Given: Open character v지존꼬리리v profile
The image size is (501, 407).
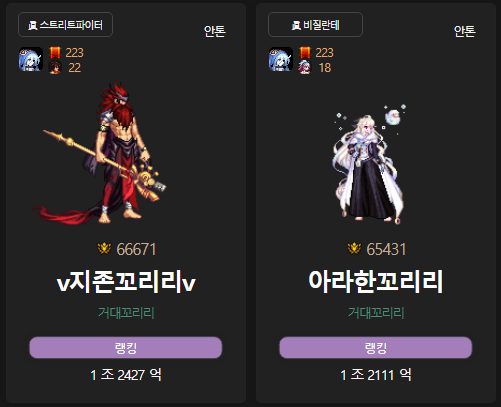Looking at the screenshot, I should click(126, 282).
